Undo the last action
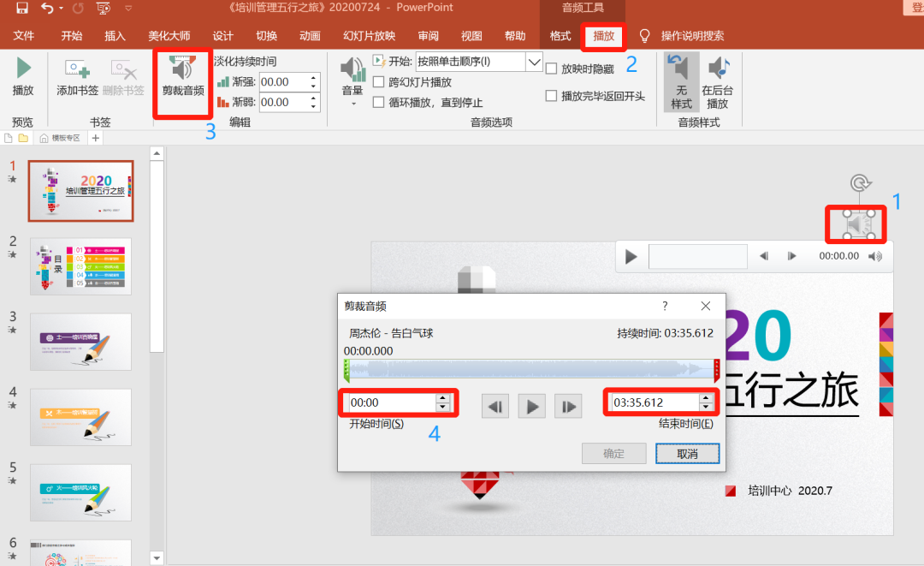 point(48,8)
